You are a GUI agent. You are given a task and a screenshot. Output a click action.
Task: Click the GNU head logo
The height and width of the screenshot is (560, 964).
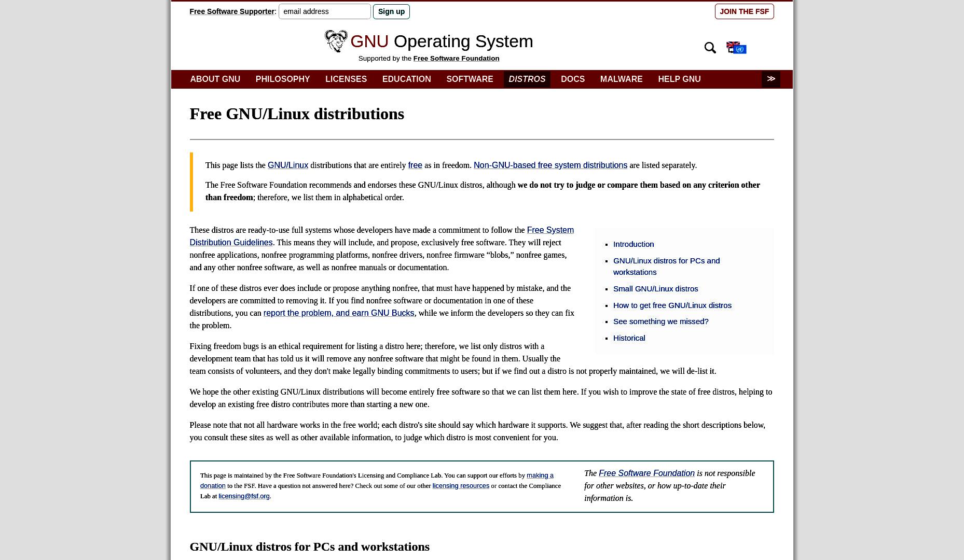(336, 41)
